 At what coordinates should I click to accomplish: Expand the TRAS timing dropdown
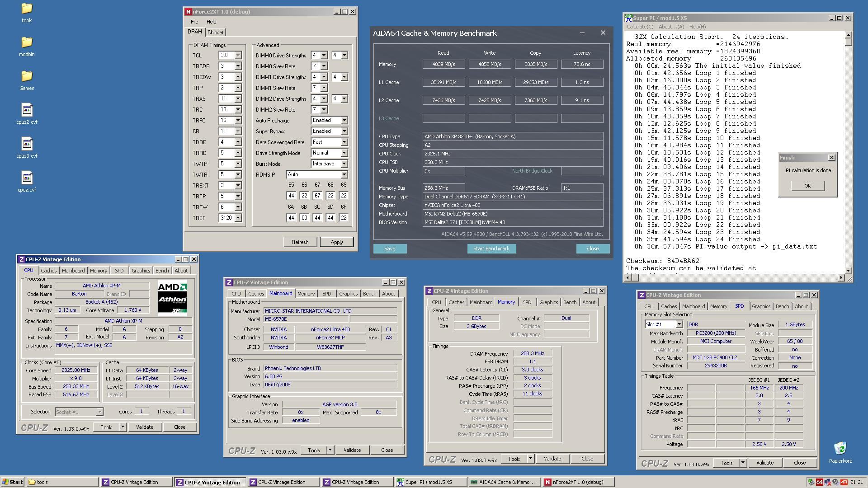pyautogui.click(x=238, y=99)
